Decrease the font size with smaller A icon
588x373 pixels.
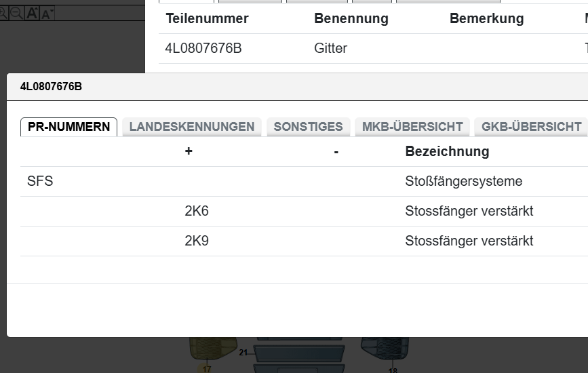pyautogui.click(x=47, y=14)
